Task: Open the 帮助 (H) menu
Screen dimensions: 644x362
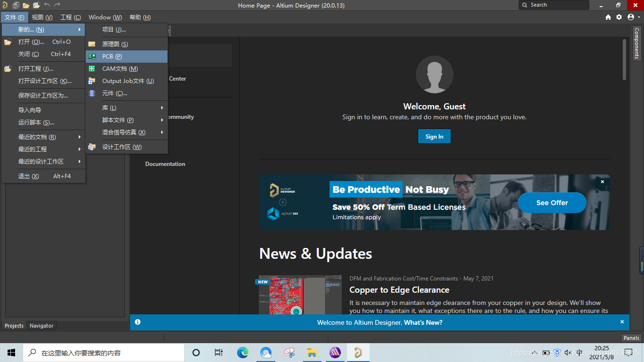Action: (x=140, y=17)
